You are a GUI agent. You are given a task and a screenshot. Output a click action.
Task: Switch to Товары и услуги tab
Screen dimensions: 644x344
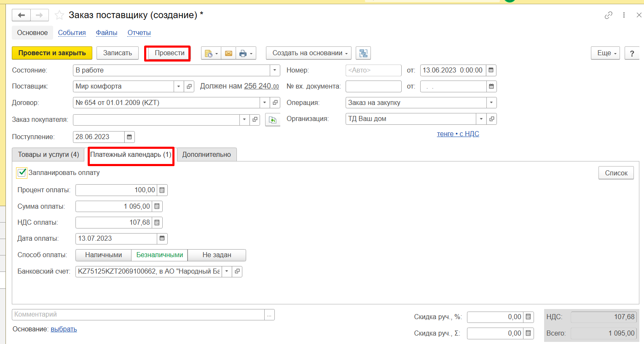[48, 155]
